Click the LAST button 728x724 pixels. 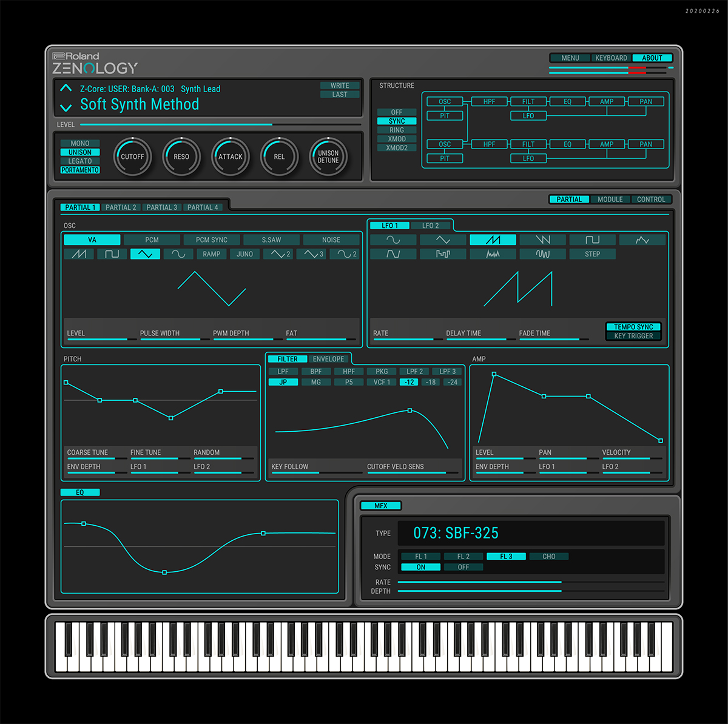tap(340, 95)
